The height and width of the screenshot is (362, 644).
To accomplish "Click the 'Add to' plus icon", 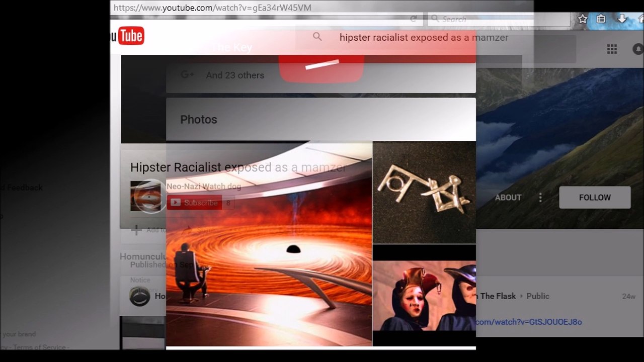I will tap(136, 230).
